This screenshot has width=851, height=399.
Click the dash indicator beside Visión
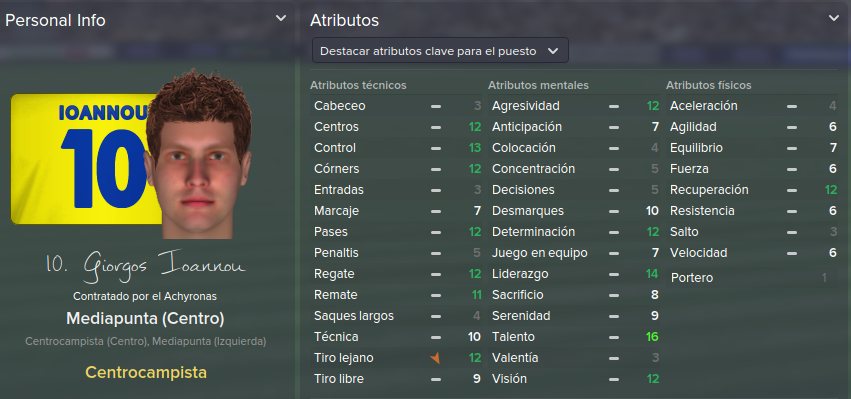tap(613, 379)
